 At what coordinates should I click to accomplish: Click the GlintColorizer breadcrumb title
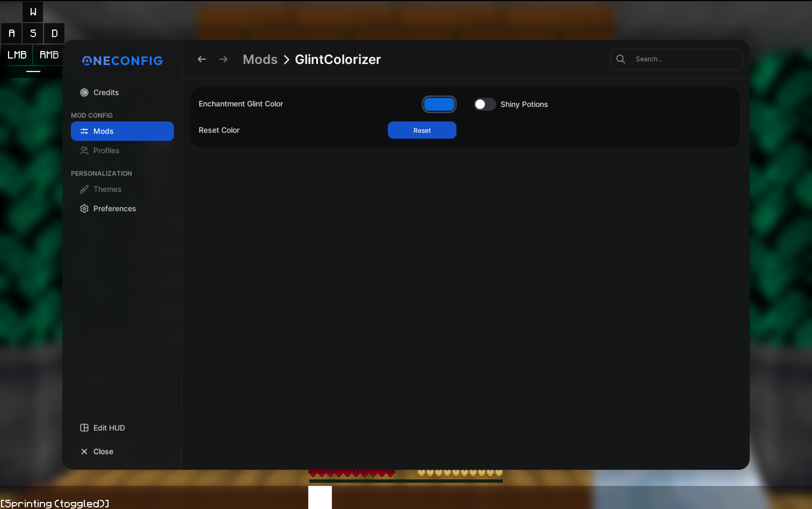[x=338, y=59]
